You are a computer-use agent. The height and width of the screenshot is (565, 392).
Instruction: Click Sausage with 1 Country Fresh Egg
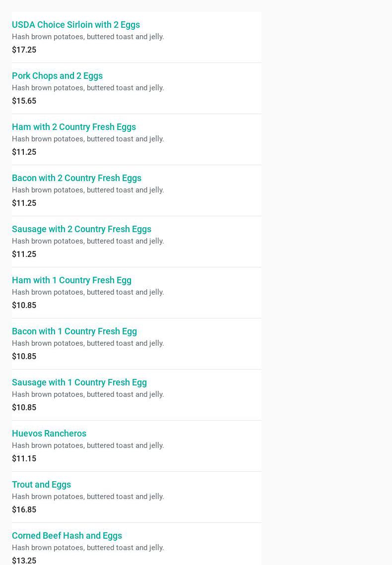[x=79, y=382]
